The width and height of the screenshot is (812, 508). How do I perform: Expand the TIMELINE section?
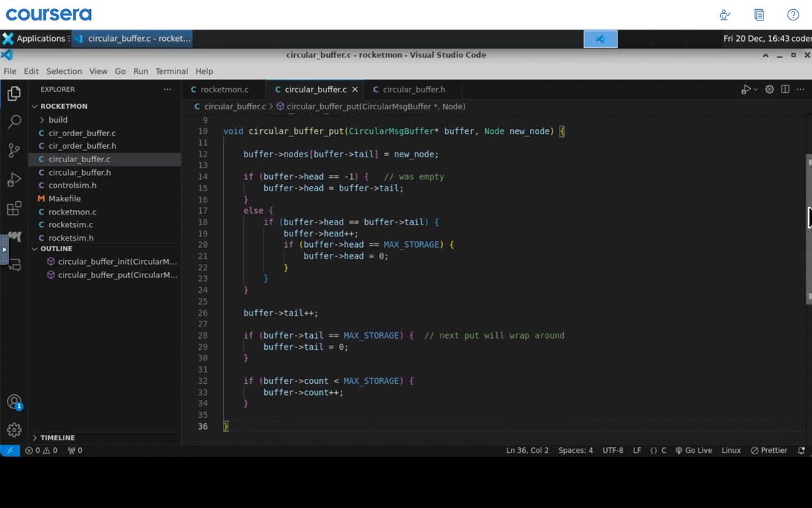point(57,437)
